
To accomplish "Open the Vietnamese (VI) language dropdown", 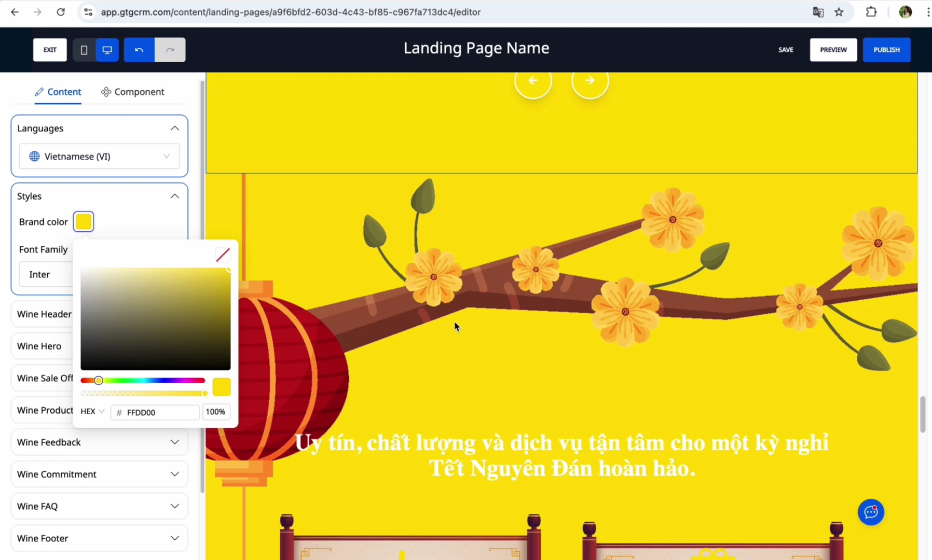I will click(100, 156).
